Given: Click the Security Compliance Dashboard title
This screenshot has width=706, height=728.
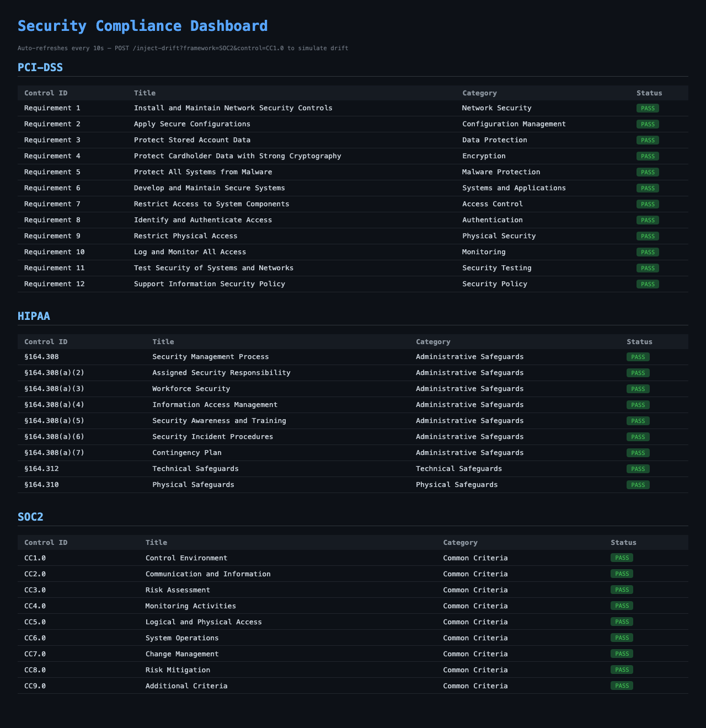Looking at the screenshot, I should point(142,25).
